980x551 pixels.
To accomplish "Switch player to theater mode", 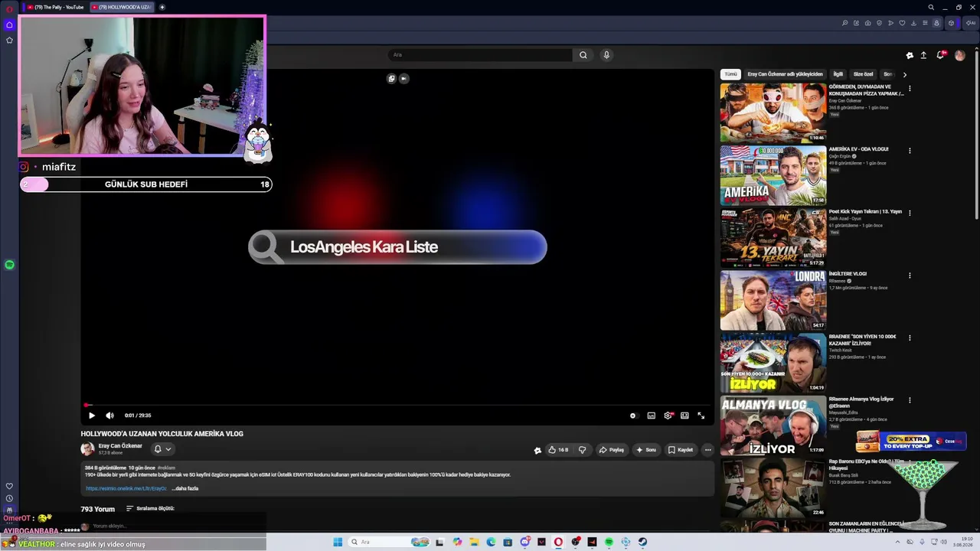I will 684,416.
